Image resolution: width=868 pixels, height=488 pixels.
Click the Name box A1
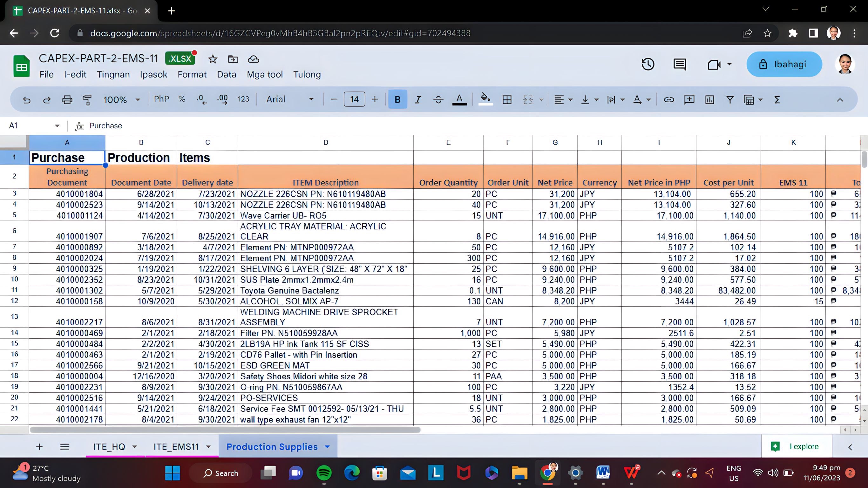[34, 126]
